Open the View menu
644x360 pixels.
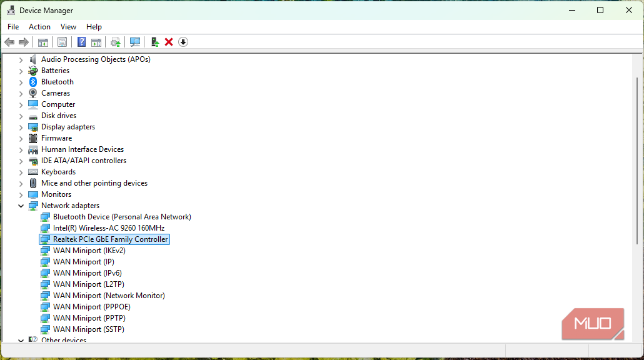tap(68, 27)
